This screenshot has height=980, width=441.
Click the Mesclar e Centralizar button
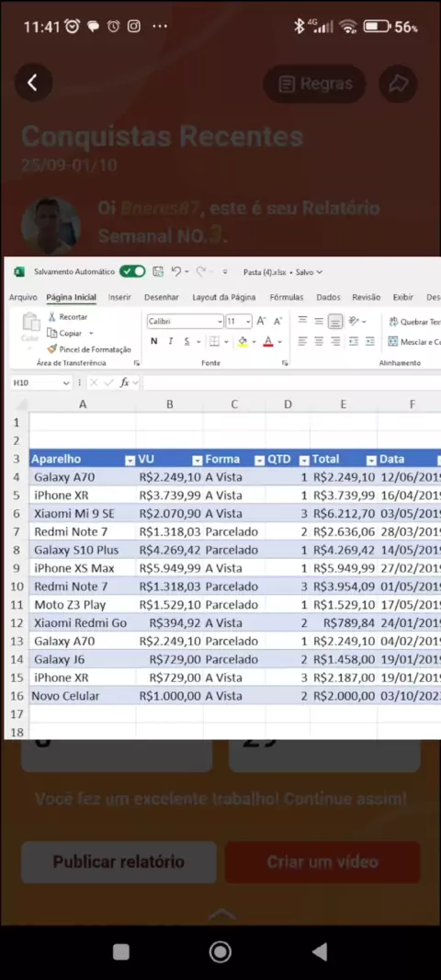[414, 342]
